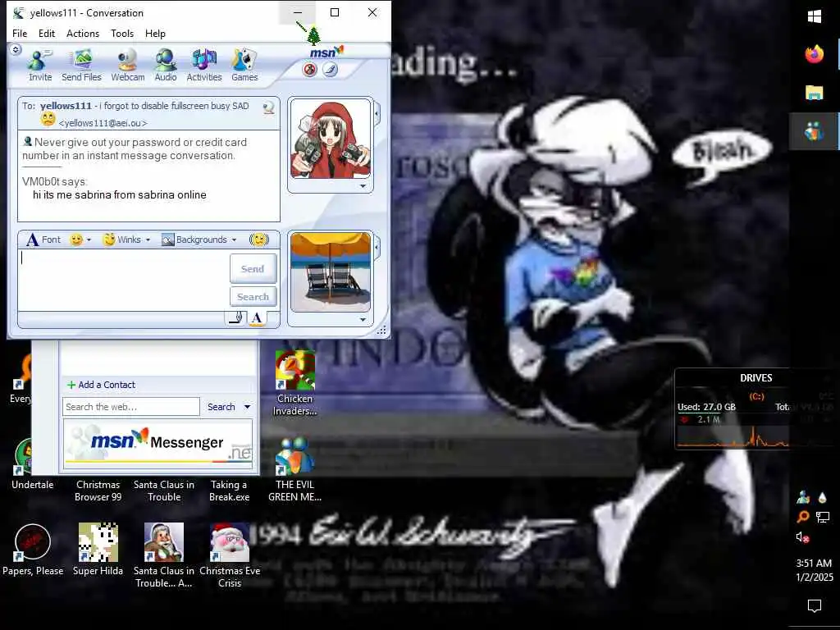Open the Backgrounds picker

(194, 240)
